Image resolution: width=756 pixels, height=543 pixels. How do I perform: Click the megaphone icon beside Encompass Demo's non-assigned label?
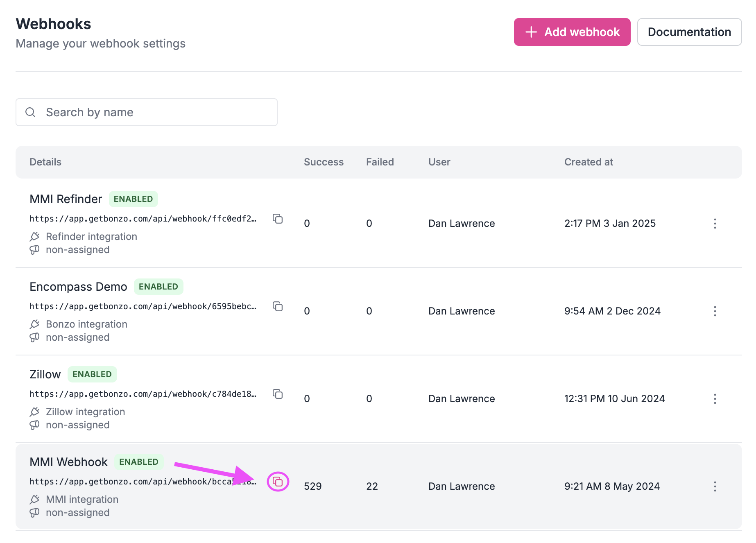click(x=34, y=337)
